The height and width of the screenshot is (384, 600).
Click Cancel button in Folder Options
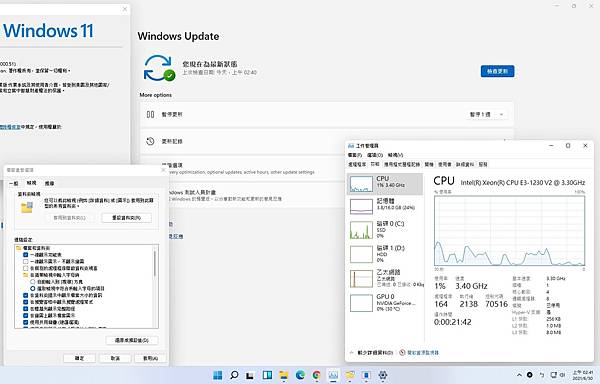click(115, 358)
